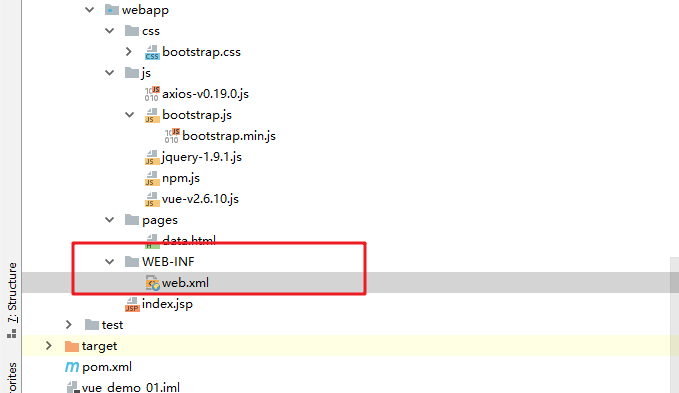This screenshot has width=679, height=393.
Task: Click the axios-v0.19.0.js file icon
Action: (152, 93)
